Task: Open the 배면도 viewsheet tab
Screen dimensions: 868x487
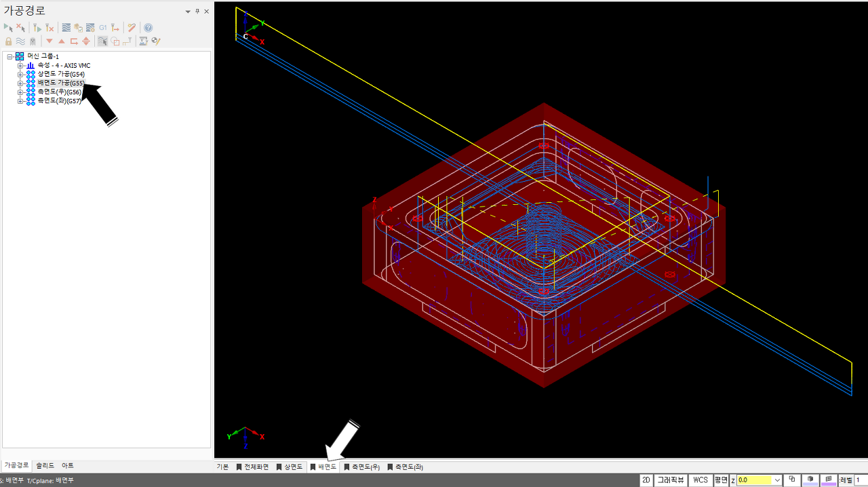Action: [x=323, y=467]
